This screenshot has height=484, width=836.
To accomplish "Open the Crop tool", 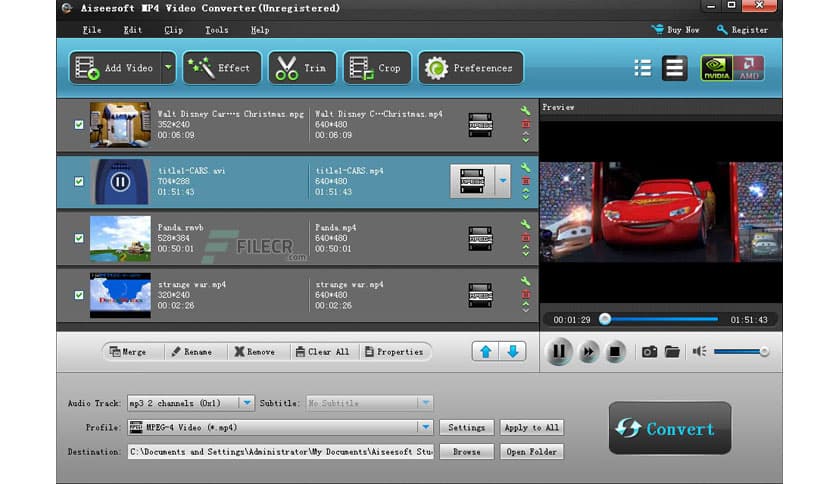I will pos(377,68).
